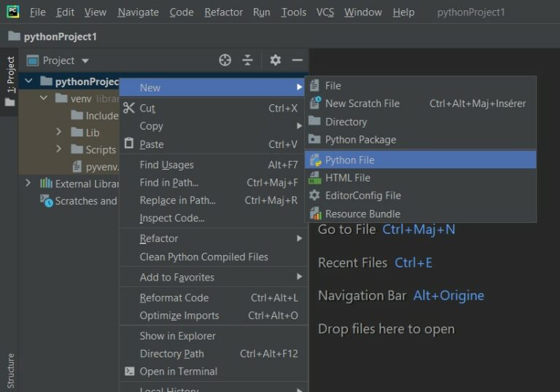Select the Include folder in tree

[102, 115]
